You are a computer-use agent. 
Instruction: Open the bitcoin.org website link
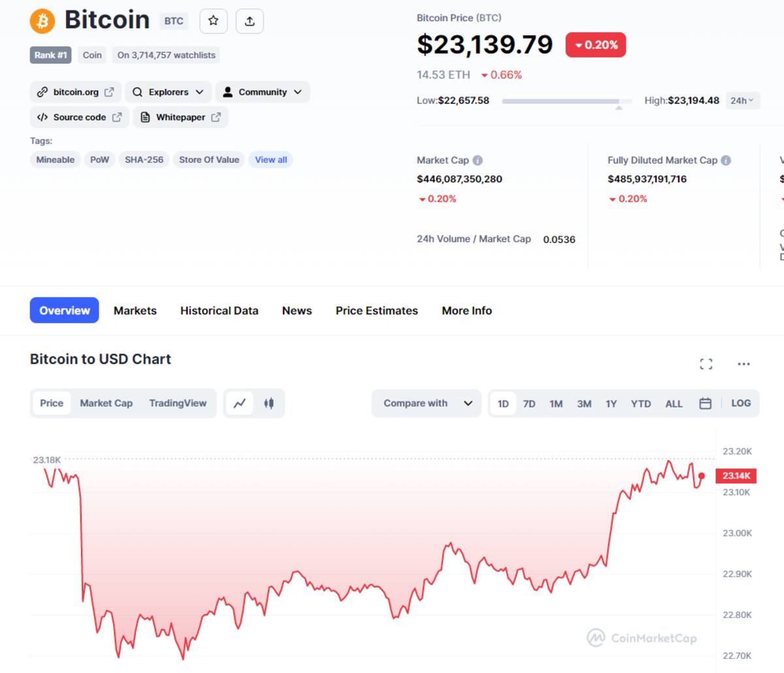coord(76,92)
